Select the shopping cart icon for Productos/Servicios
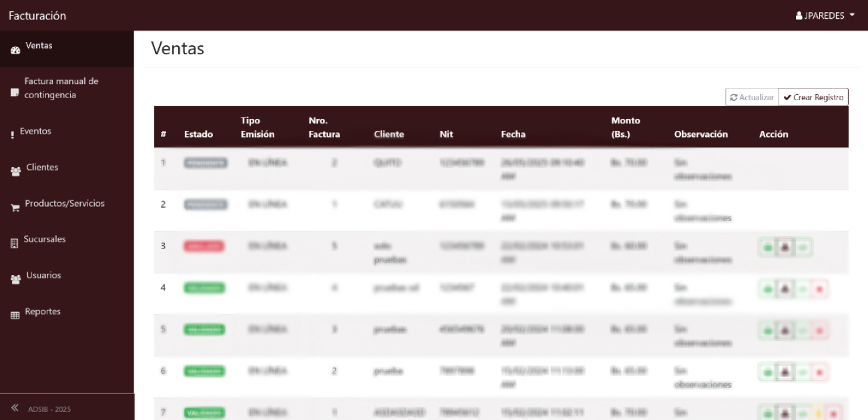This screenshot has height=420, width=868. coord(15,208)
